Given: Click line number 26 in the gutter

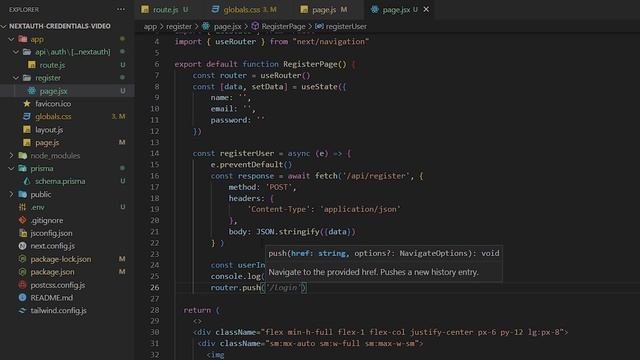Looking at the screenshot, I should (155, 287).
